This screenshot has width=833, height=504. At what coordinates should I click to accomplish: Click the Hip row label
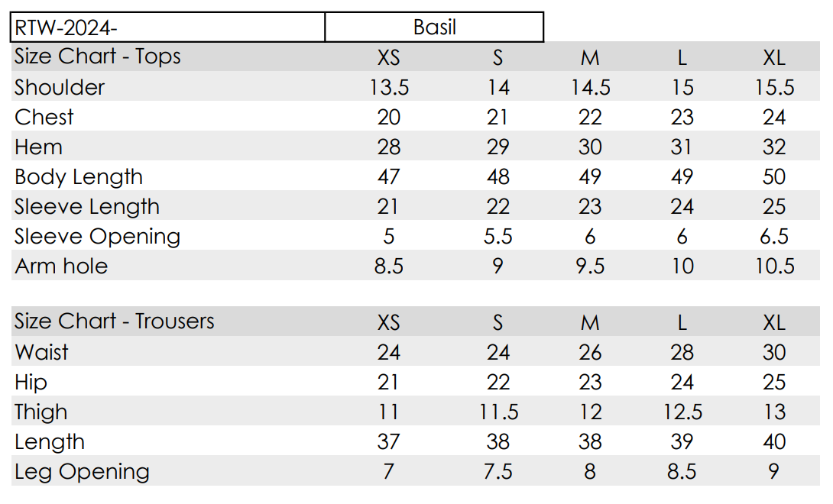click(x=31, y=383)
